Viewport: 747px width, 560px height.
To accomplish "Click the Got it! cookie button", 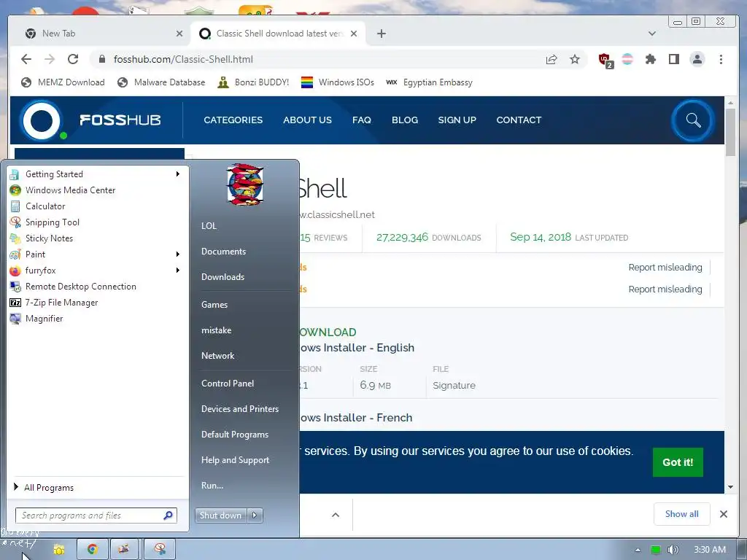I will coord(678,462).
